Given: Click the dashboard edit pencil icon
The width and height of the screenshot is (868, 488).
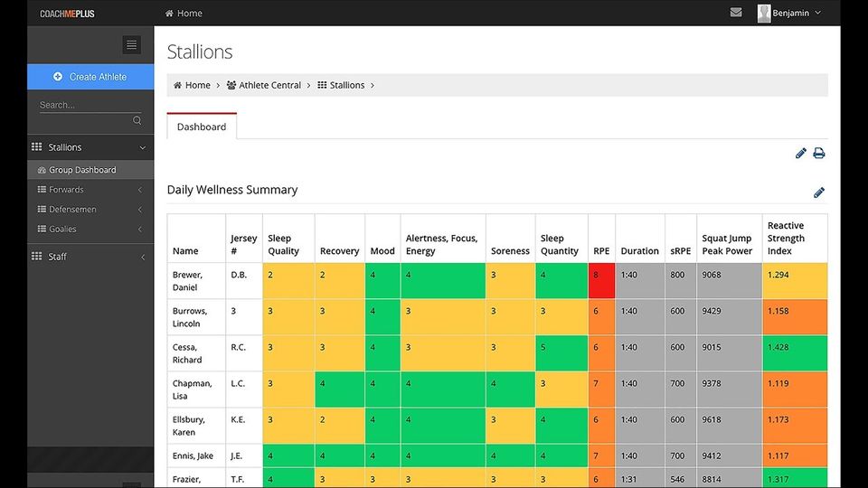Looking at the screenshot, I should coord(800,154).
